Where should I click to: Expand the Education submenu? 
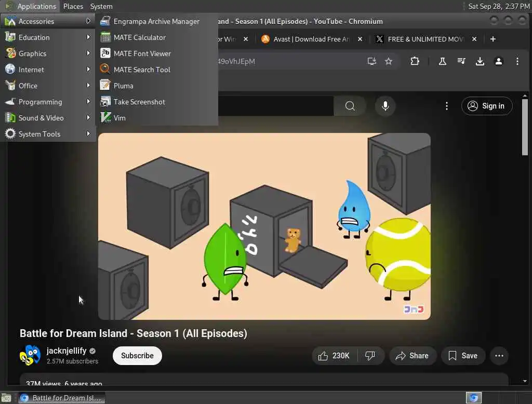(48, 37)
